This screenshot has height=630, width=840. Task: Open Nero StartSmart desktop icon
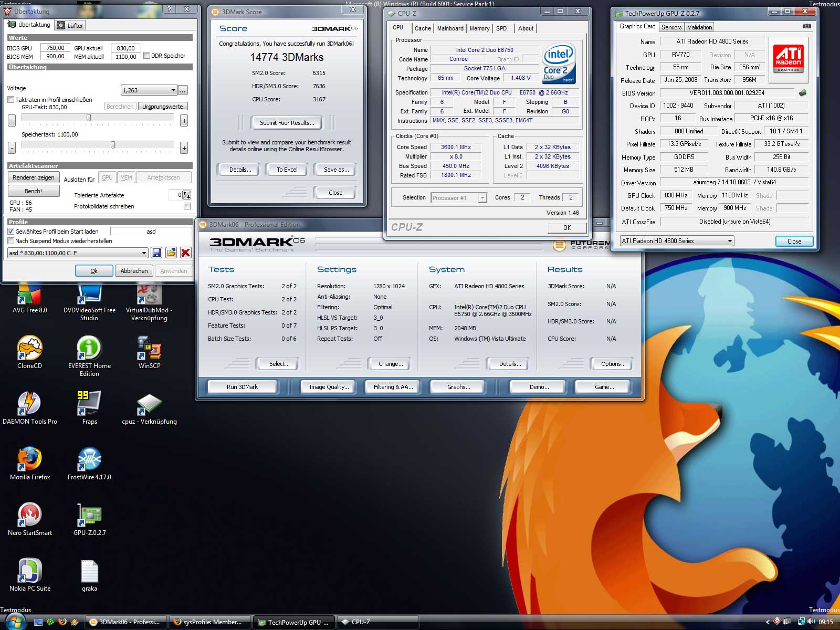point(29,519)
